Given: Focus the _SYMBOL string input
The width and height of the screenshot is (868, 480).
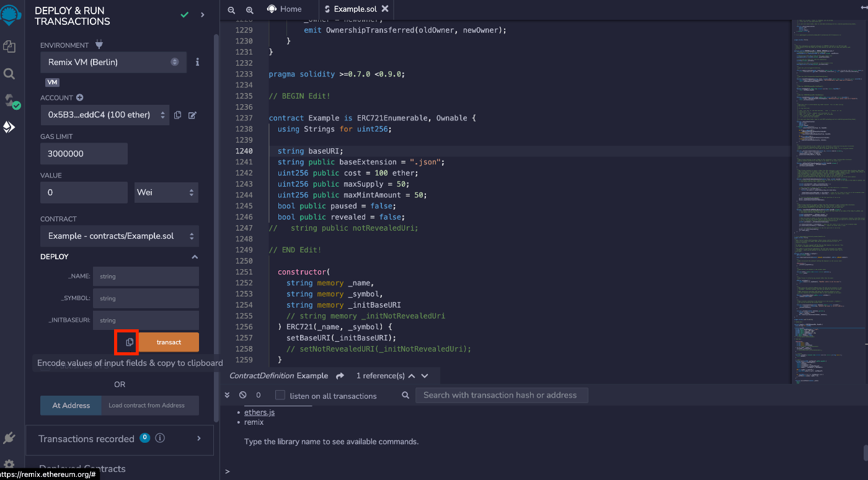Looking at the screenshot, I should (x=146, y=298).
